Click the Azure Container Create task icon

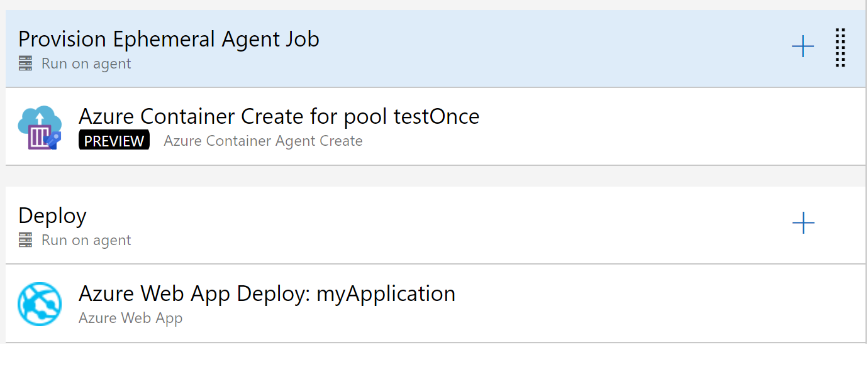click(40, 128)
